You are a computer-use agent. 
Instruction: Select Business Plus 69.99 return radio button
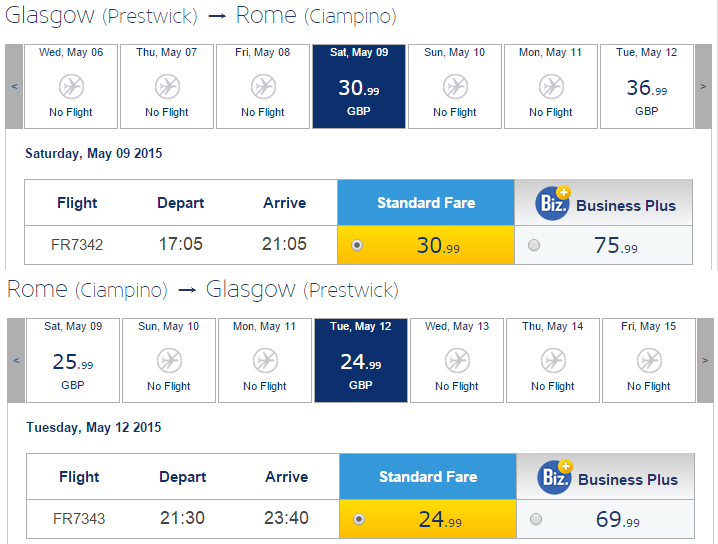pos(535,519)
